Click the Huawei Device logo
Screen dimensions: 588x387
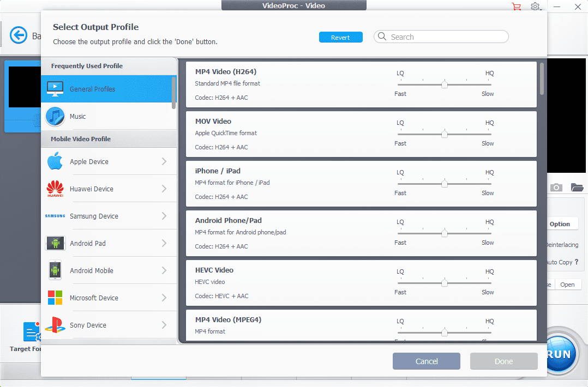click(55, 189)
